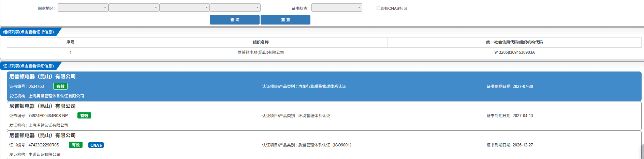Screen dimensions: 644x159
Task: Open certificate 47423Q2290R0S details
Action: 324,145
